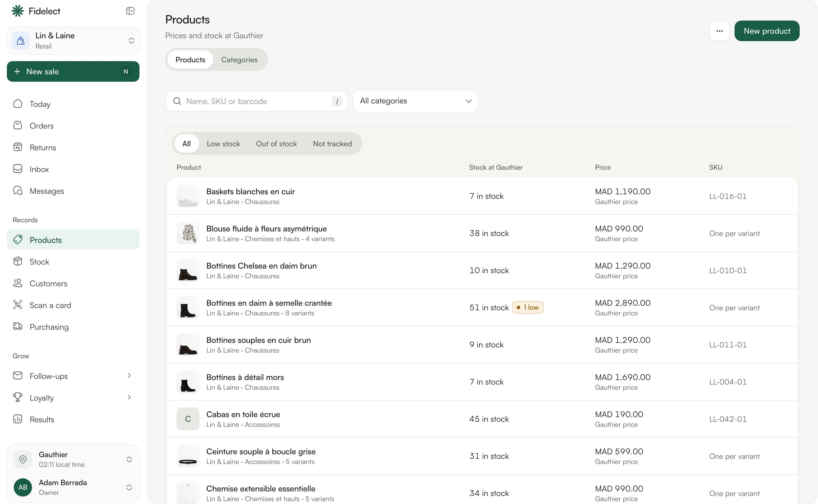Focus the Name, SKU or barcode search field

pyautogui.click(x=256, y=101)
